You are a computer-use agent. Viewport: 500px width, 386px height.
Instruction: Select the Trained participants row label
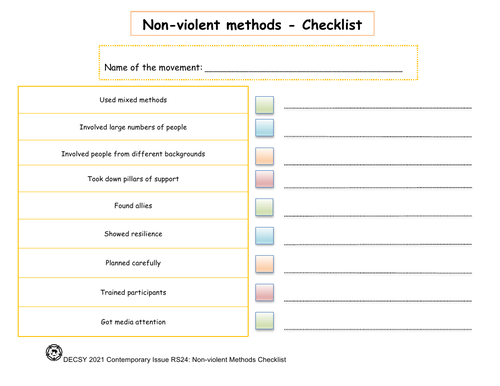pos(133,292)
